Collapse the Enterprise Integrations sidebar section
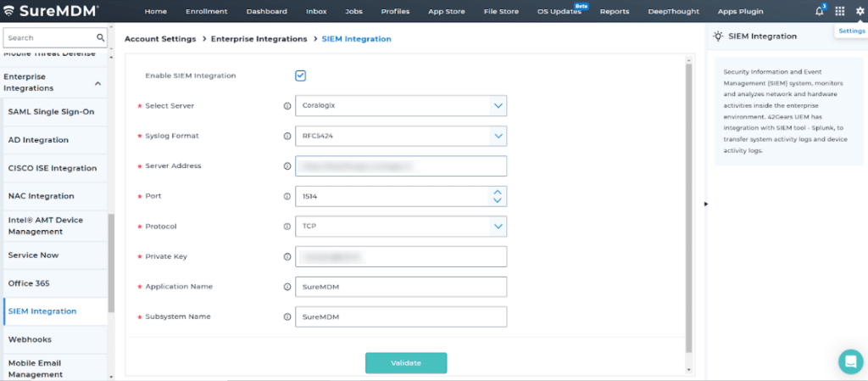The height and width of the screenshot is (381, 868). point(98,83)
